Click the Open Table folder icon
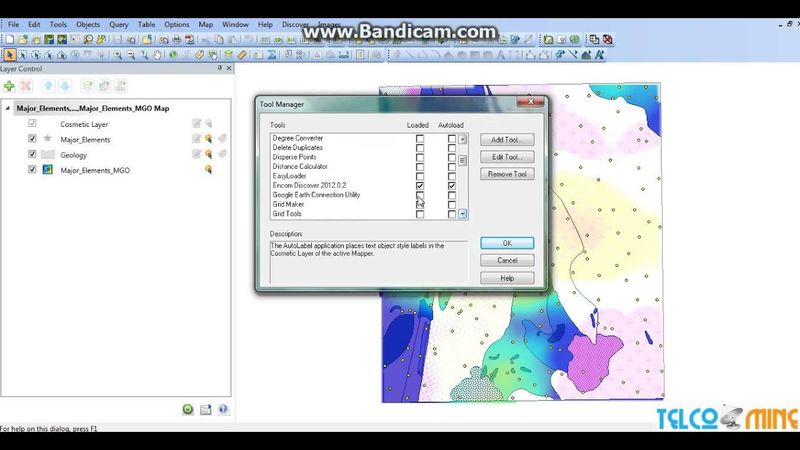 [23, 39]
